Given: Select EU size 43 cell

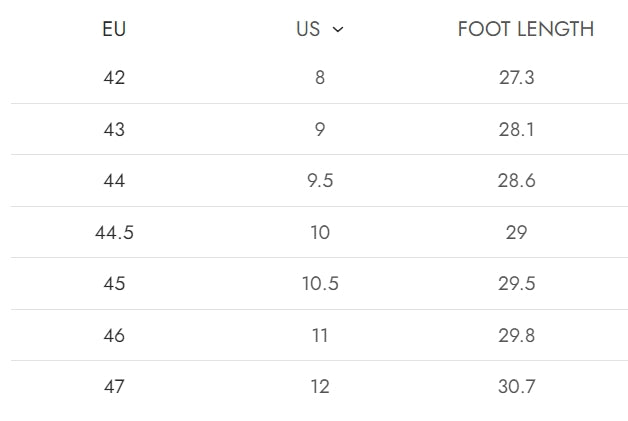Looking at the screenshot, I should pos(114,129).
